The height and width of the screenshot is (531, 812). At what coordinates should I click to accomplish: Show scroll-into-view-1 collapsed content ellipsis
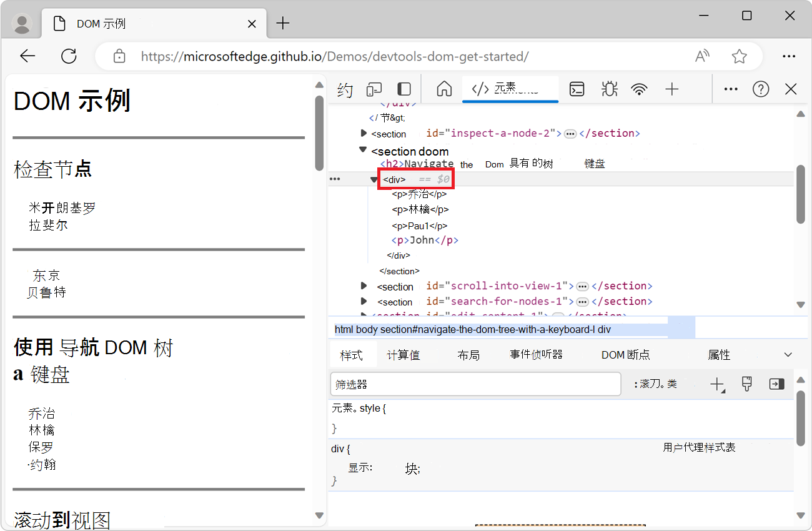[582, 286]
